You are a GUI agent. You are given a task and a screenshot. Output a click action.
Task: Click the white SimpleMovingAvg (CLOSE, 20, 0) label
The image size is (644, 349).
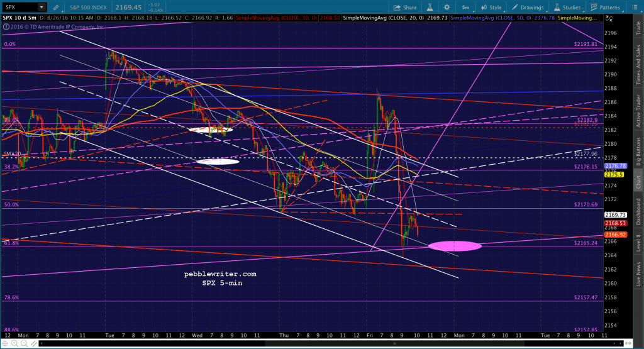(x=383, y=18)
